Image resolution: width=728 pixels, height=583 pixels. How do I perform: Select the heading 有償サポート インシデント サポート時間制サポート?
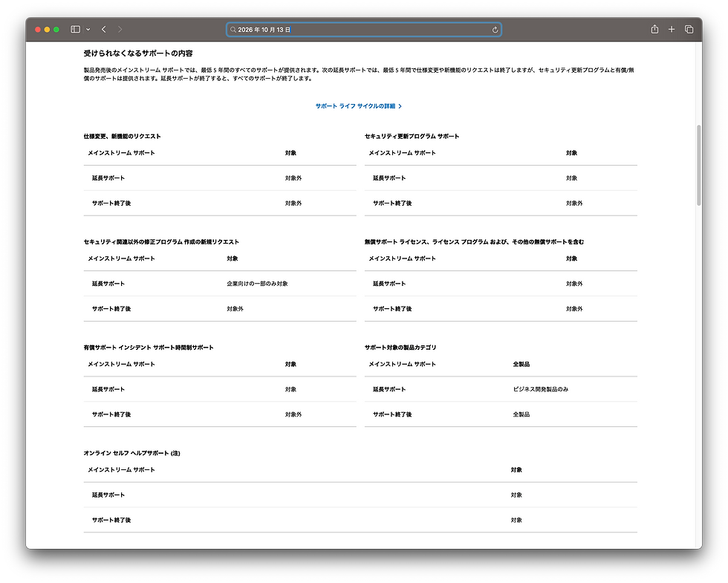coord(149,348)
